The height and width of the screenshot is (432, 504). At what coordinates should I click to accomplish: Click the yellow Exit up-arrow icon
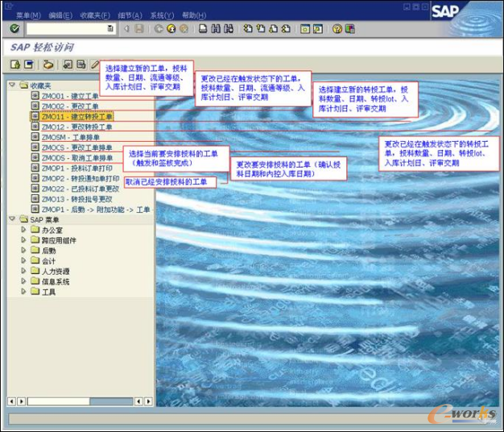click(x=171, y=29)
